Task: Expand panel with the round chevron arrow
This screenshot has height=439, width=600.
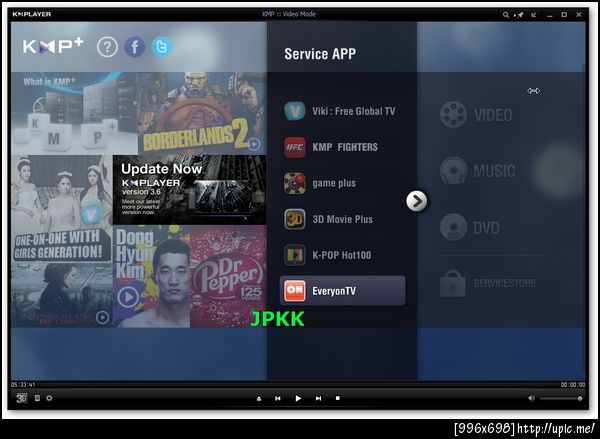Action: point(417,201)
